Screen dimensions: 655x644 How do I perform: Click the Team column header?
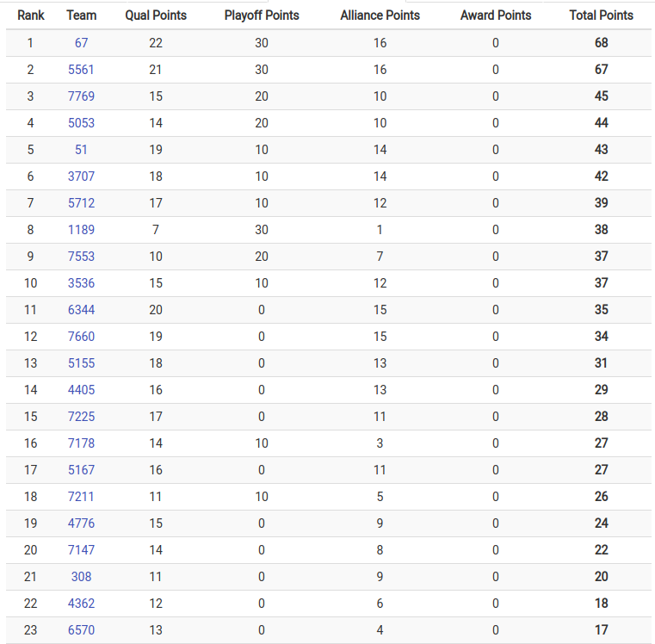point(82,15)
